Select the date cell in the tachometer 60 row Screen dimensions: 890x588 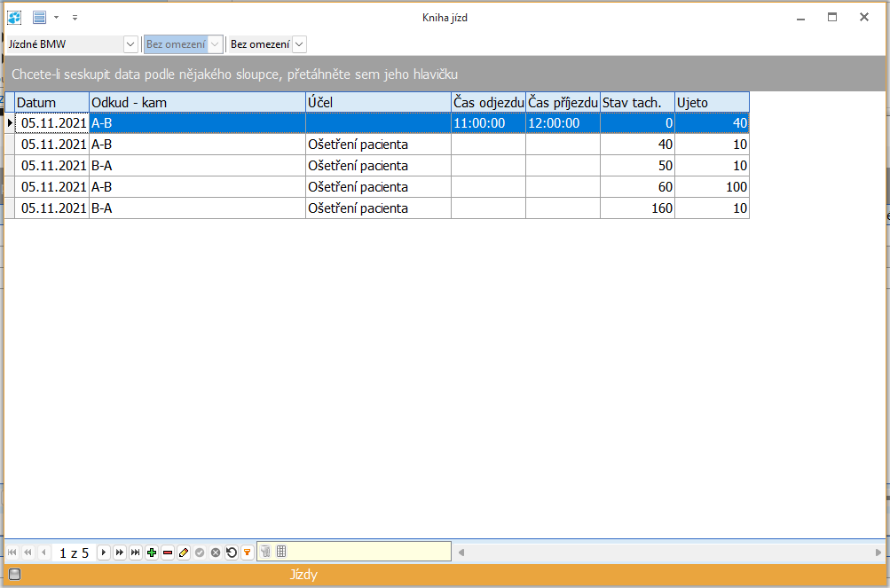pyautogui.click(x=52, y=187)
